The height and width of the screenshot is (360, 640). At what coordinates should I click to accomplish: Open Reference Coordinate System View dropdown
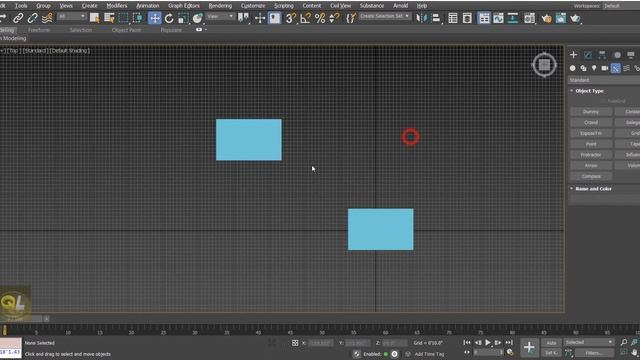coord(220,16)
